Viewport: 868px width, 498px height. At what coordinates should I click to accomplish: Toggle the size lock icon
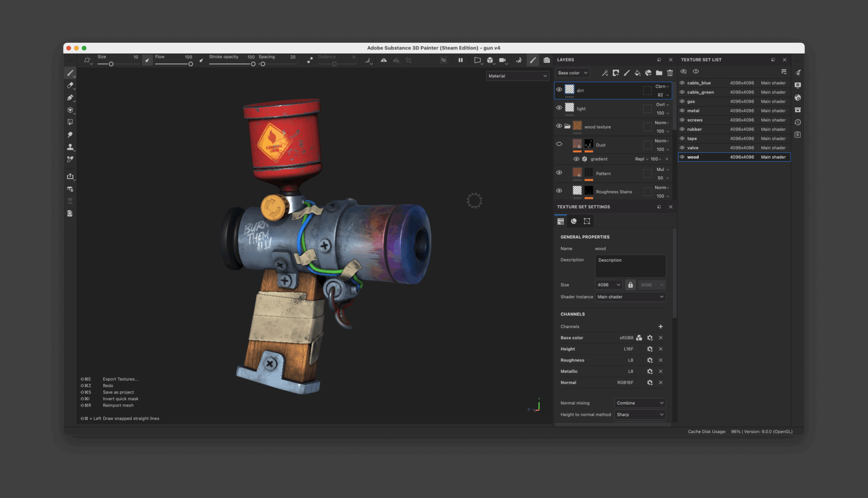[630, 285]
